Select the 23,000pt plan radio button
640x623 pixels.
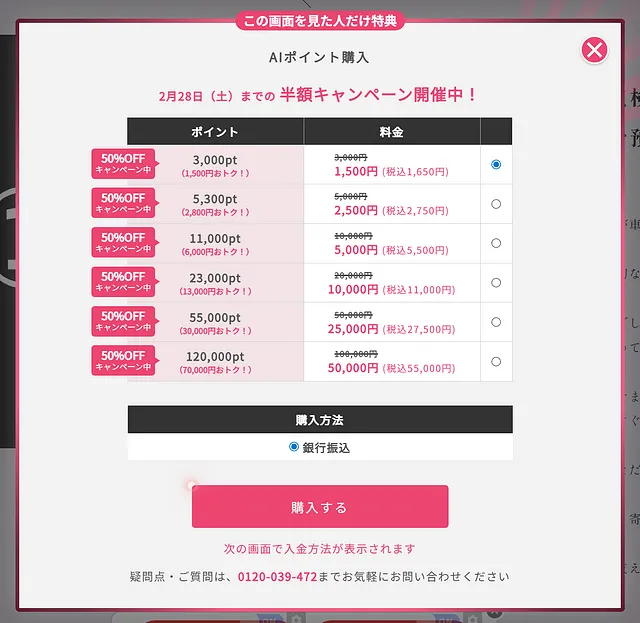click(496, 283)
